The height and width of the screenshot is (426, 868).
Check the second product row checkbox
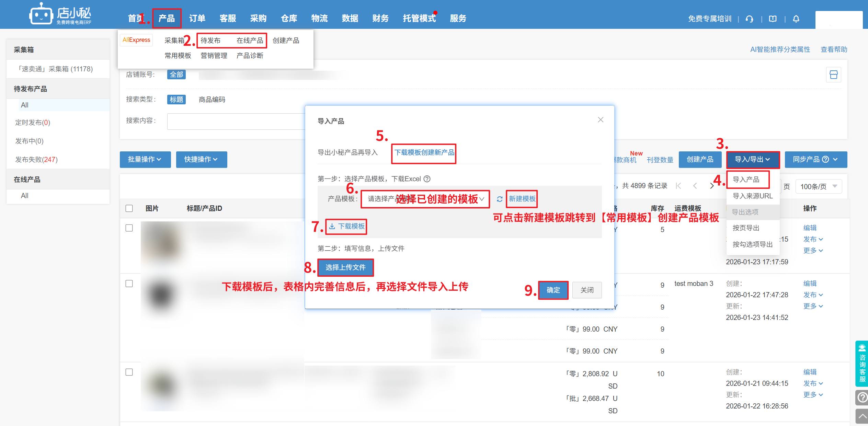coord(129,284)
